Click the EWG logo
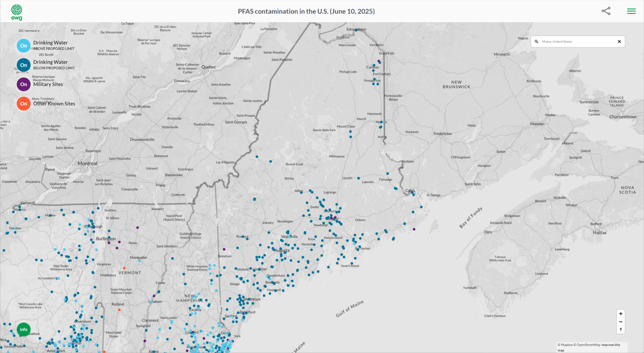 16,11
